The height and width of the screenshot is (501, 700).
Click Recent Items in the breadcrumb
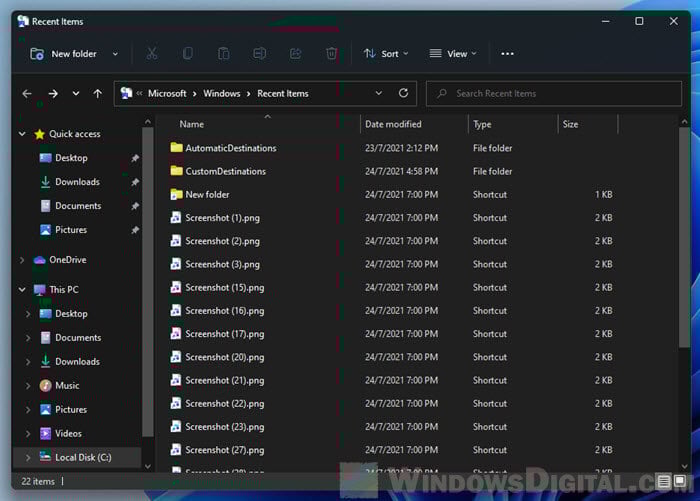[x=283, y=93]
